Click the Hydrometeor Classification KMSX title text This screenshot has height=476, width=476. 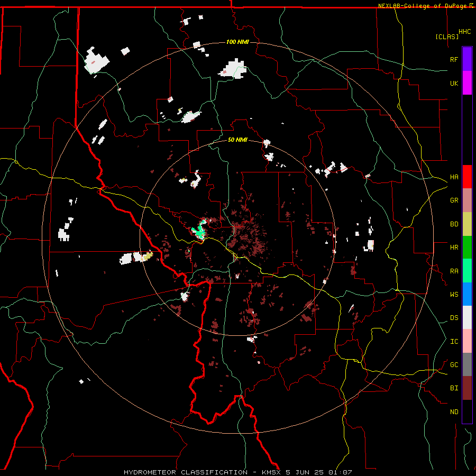[x=237, y=472]
